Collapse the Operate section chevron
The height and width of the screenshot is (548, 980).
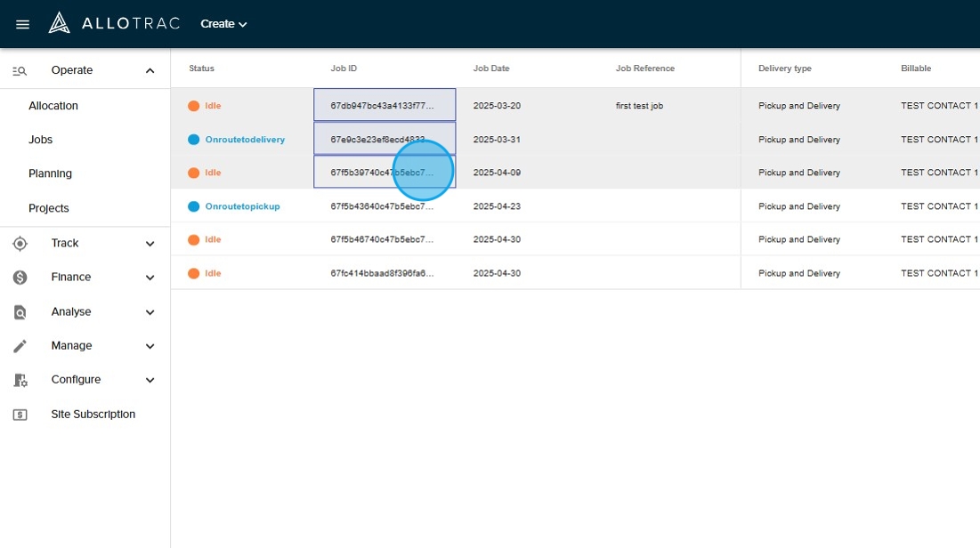(x=150, y=71)
